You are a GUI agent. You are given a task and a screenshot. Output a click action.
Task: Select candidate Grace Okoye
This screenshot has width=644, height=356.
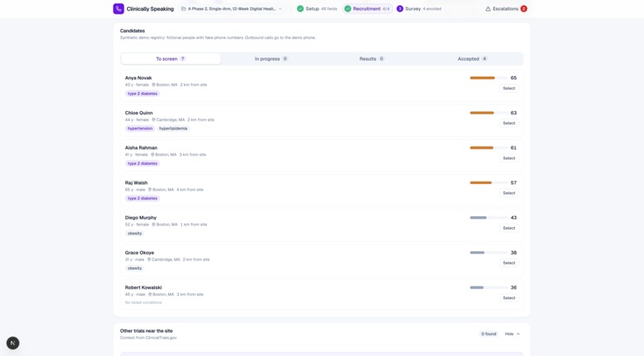point(509,263)
